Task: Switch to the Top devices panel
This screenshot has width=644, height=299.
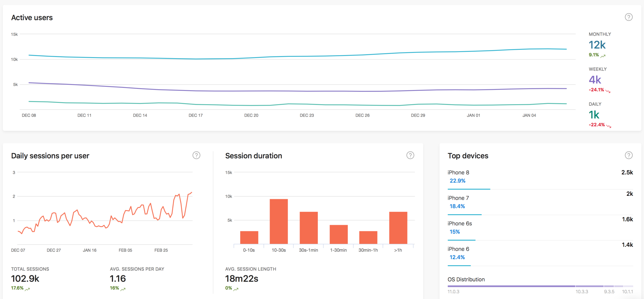Action: click(468, 155)
